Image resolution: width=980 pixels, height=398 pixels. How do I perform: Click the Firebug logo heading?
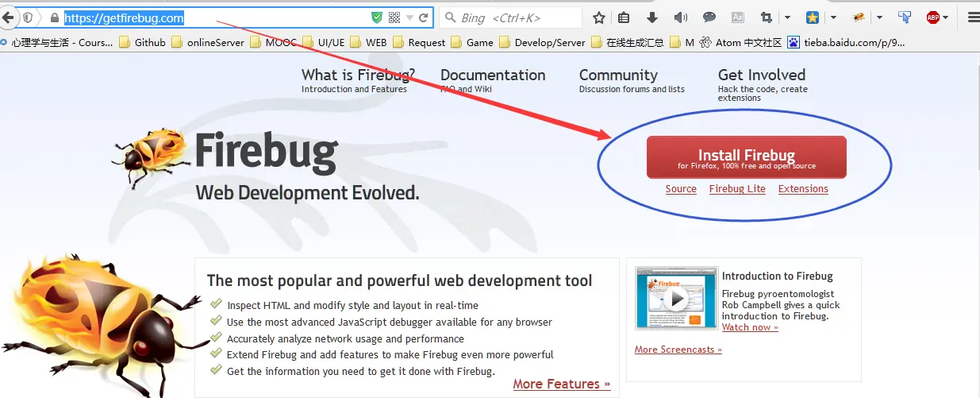tap(267, 151)
